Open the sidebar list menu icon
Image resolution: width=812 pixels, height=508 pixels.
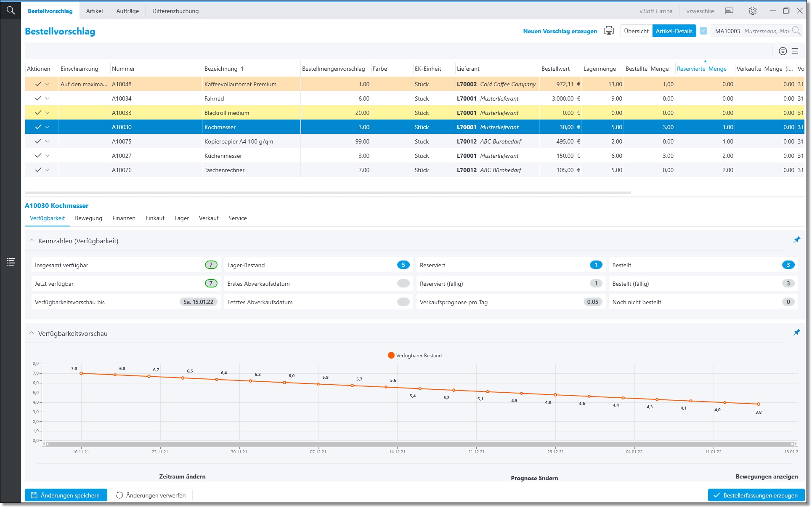pyautogui.click(x=11, y=262)
